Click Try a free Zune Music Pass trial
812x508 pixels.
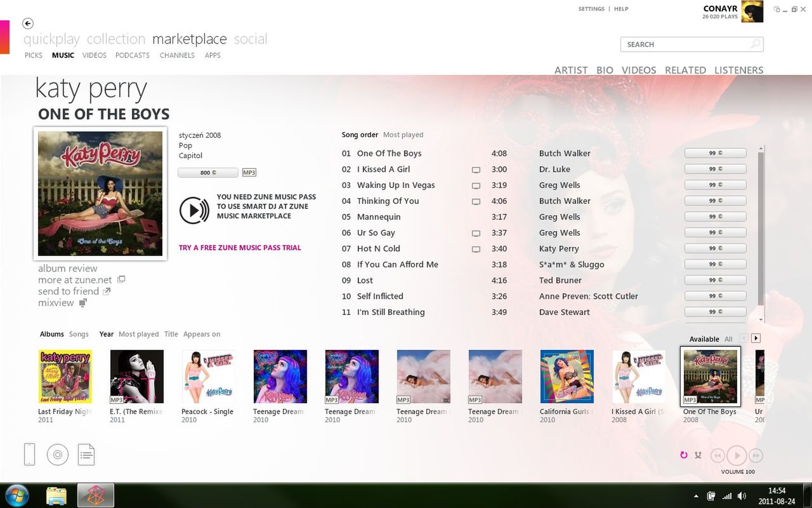tap(240, 248)
